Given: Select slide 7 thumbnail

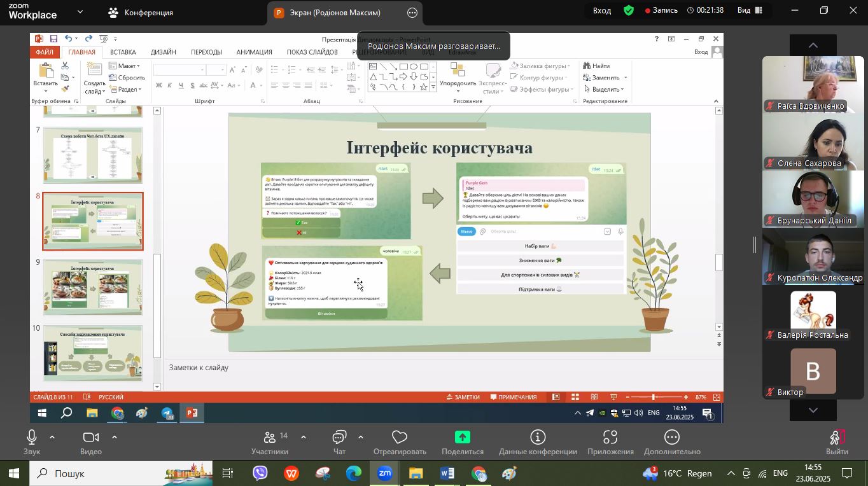Looking at the screenshot, I should pyautogui.click(x=93, y=155).
